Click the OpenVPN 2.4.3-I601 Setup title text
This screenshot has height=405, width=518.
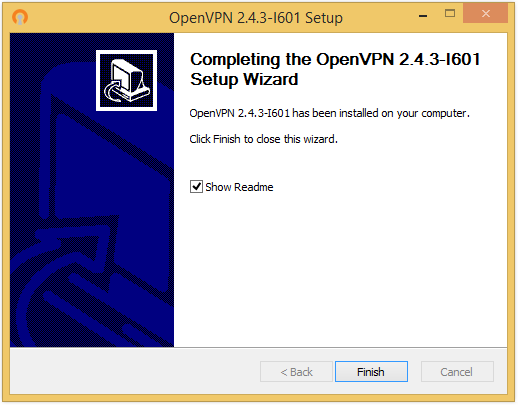point(256,18)
